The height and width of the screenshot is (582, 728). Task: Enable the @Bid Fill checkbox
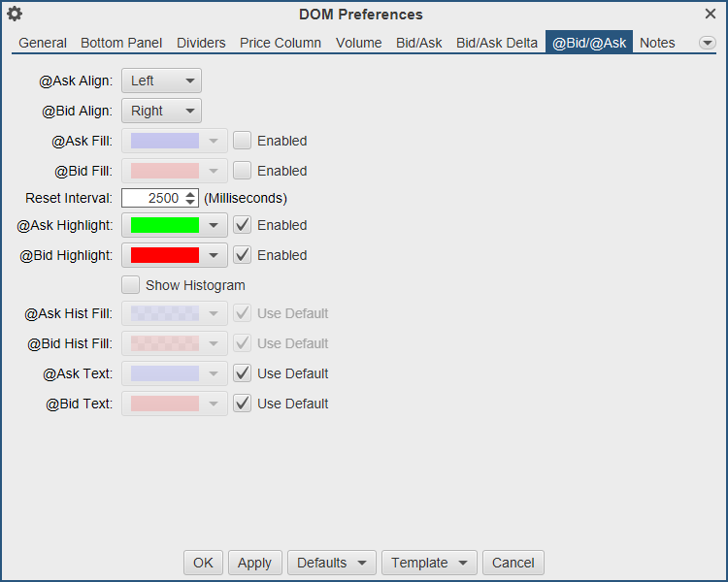(243, 171)
